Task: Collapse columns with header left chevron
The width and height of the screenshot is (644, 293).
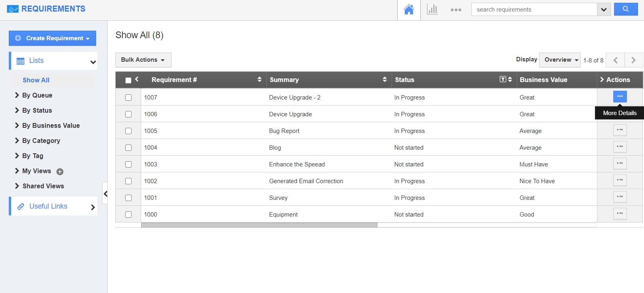Action: [137, 79]
